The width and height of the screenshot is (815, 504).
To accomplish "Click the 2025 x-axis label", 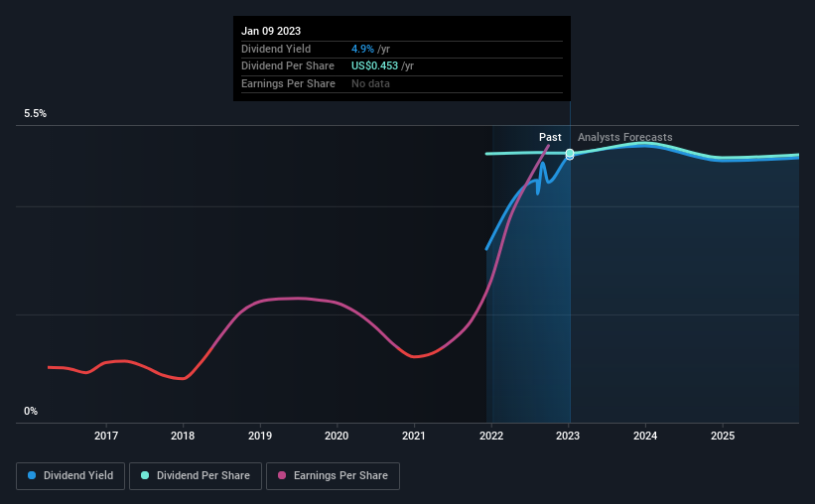I will click(x=723, y=436).
